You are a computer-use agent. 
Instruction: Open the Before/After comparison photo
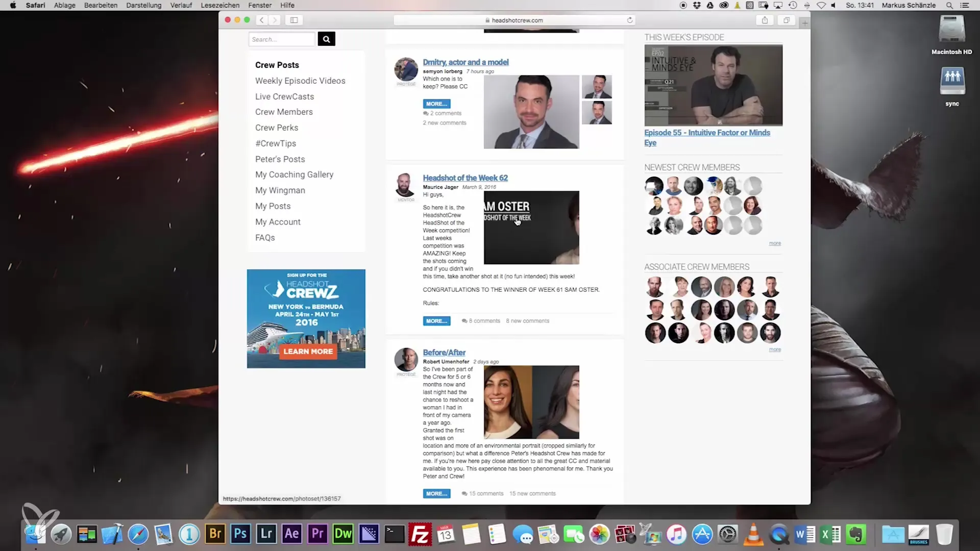click(x=531, y=402)
